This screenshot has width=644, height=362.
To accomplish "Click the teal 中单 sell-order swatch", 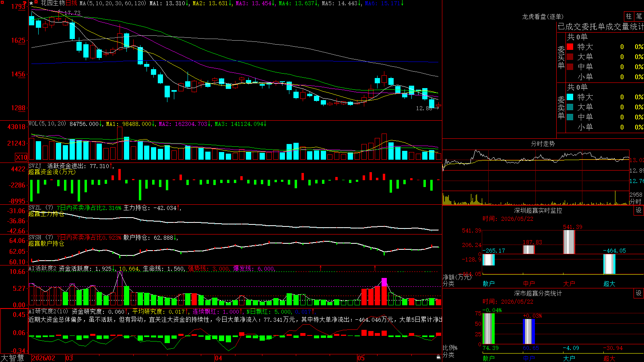I will (570, 117).
